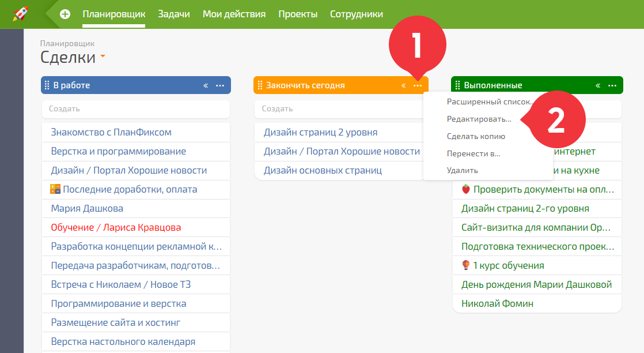Open the Сотрудники tab
Screen dimensions: 644x353
357,14
